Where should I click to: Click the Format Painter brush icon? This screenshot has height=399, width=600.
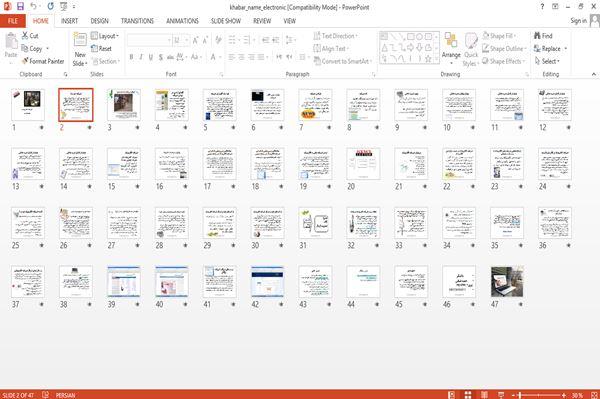25,61
